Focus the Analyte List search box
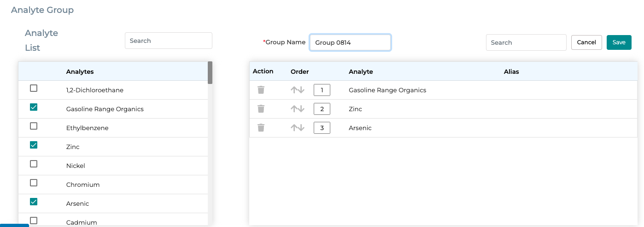 coord(169,41)
